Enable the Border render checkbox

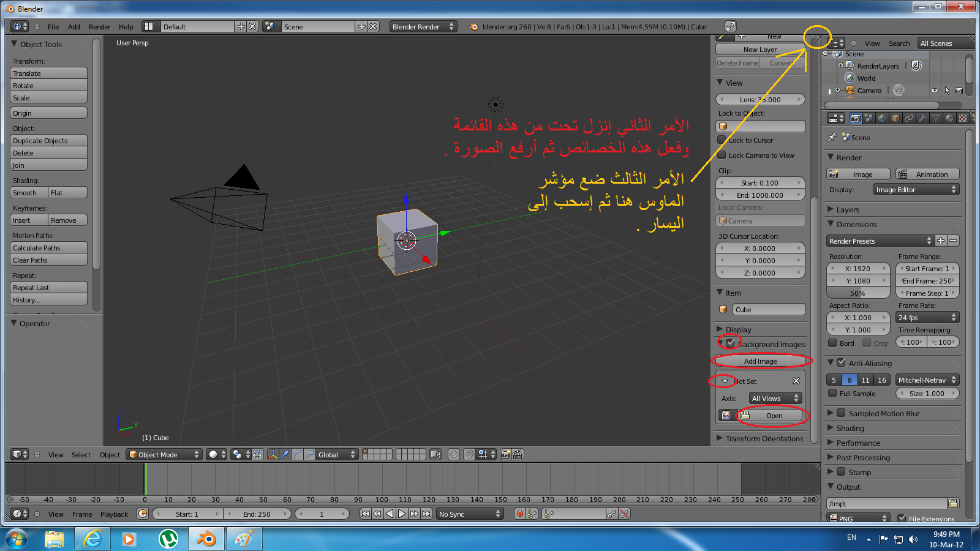(x=832, y=343)
